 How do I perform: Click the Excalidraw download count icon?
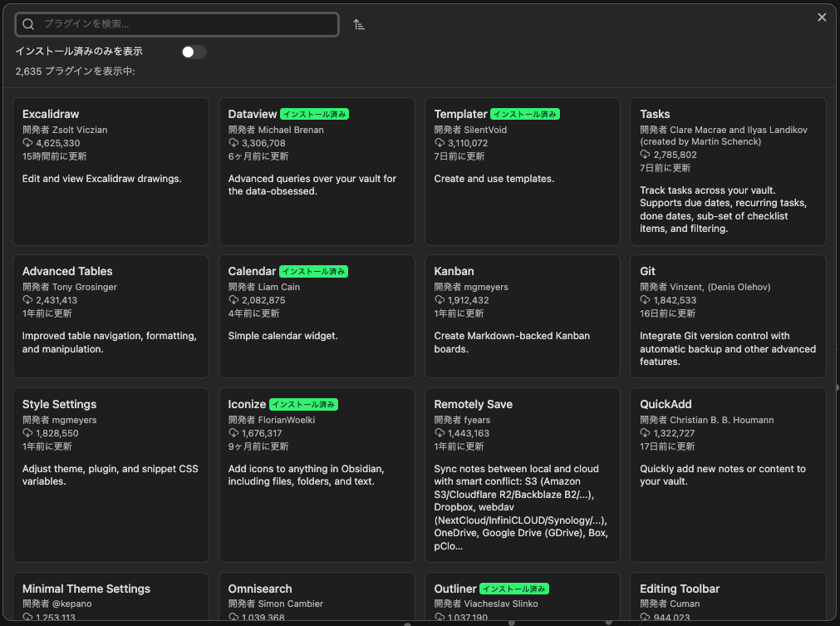tap(27, 143)
